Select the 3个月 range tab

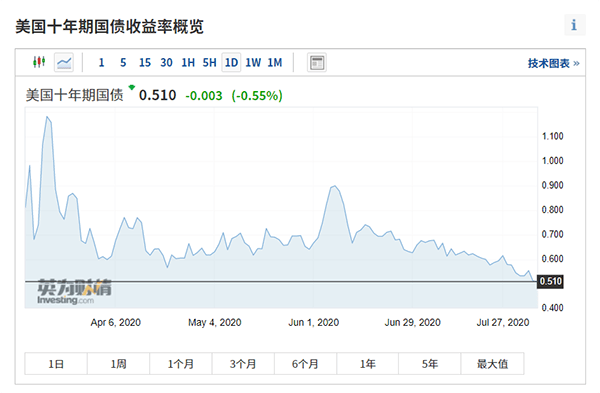tap(243, 364)
